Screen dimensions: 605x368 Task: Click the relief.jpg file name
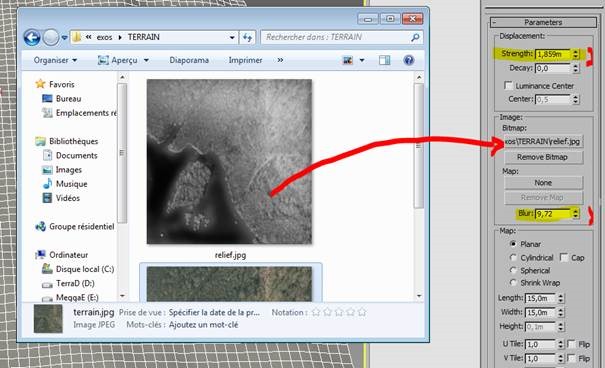230,255
